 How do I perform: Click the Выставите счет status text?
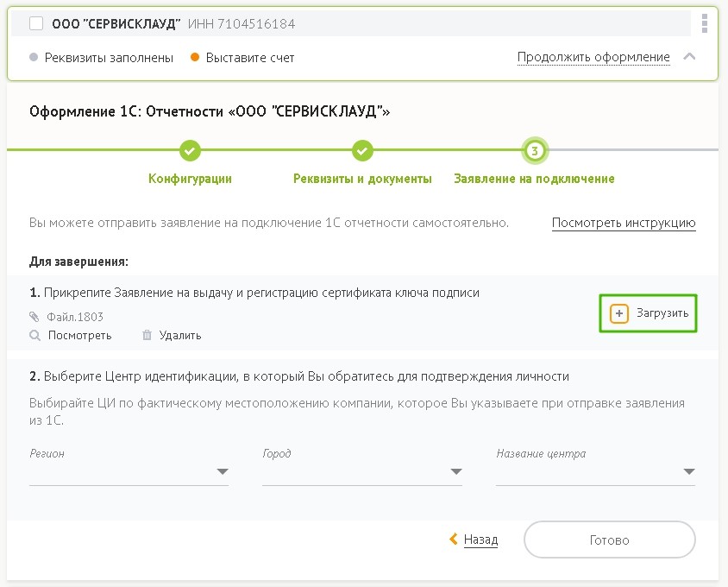pos(250,58)
